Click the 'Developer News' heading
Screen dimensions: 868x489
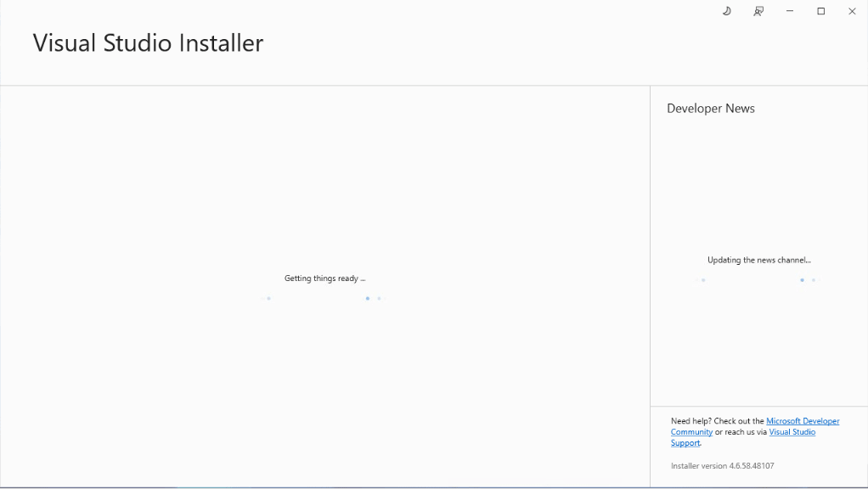711,109
